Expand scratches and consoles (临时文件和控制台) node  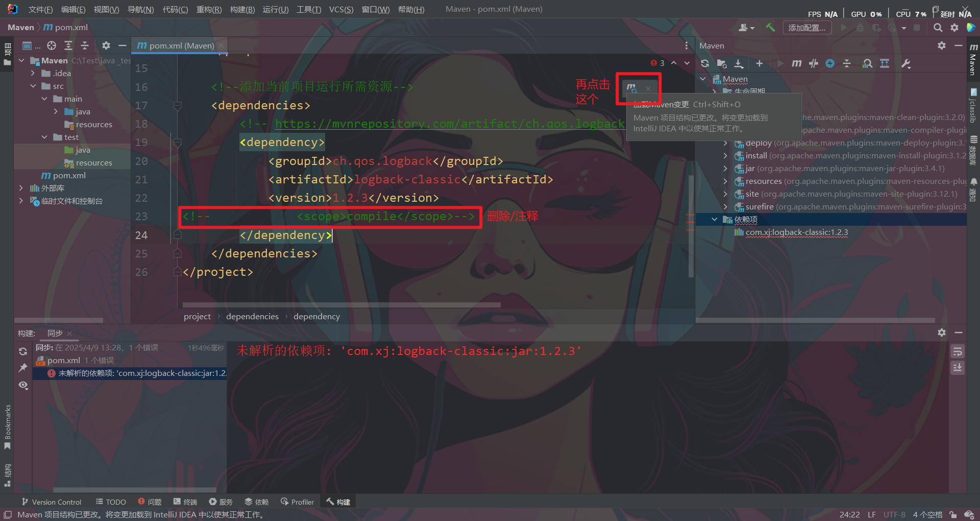pos(21,201)
